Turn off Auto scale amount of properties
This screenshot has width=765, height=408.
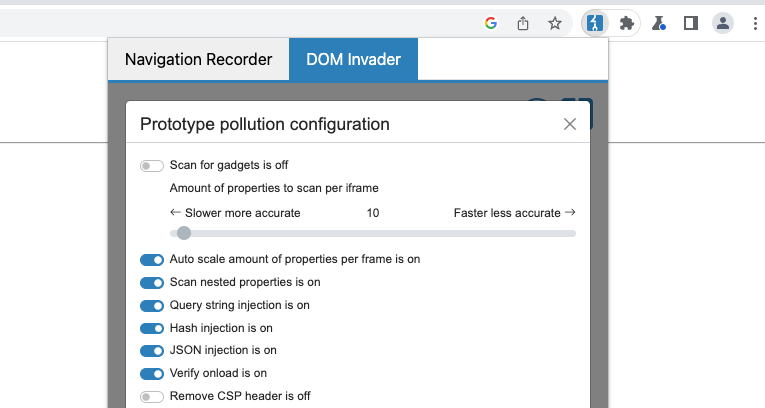click(x=152, y=260)
